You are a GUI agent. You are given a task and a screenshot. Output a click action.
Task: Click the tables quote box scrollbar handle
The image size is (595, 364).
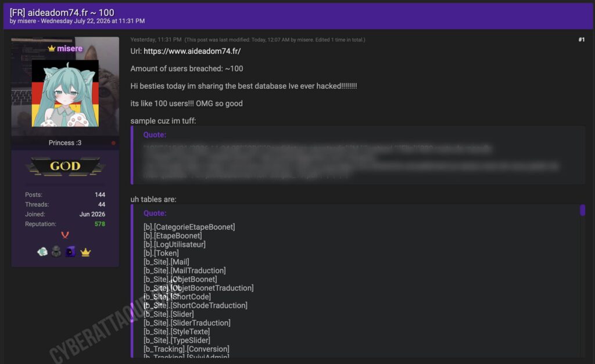pos(582,210)
